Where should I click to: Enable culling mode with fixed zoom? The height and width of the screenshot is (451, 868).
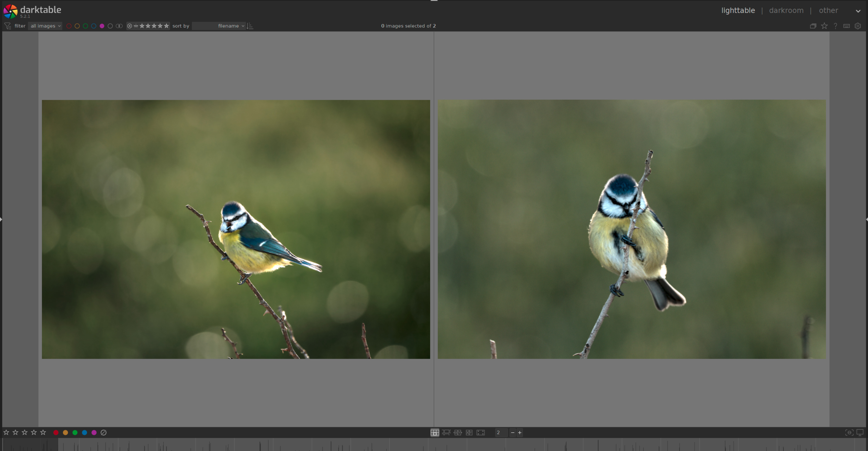[x=457, y=432]
